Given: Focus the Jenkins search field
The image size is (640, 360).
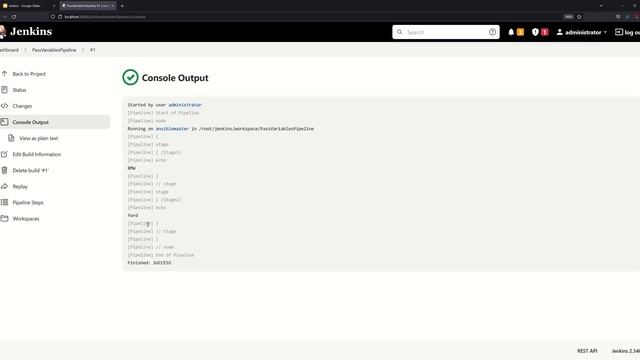Looking at the screenshot, I should 446,32.
